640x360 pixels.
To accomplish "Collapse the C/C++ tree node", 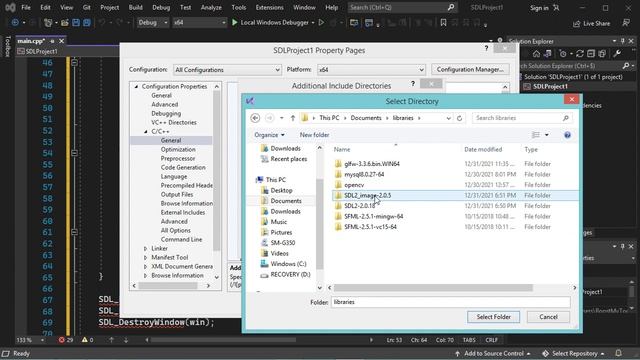I will coord(146,131).
